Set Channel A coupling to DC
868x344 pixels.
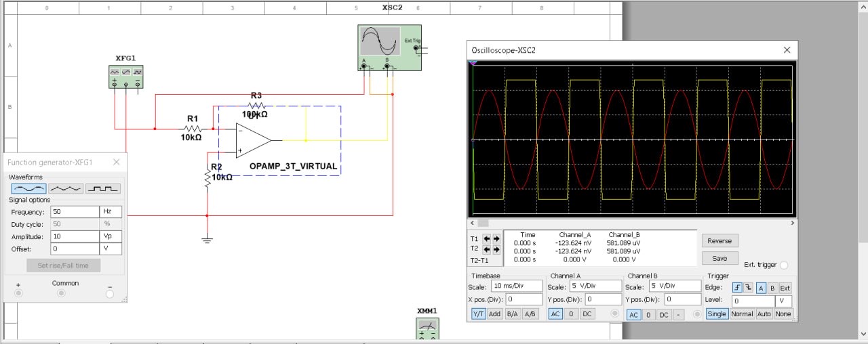pos(587,314)
